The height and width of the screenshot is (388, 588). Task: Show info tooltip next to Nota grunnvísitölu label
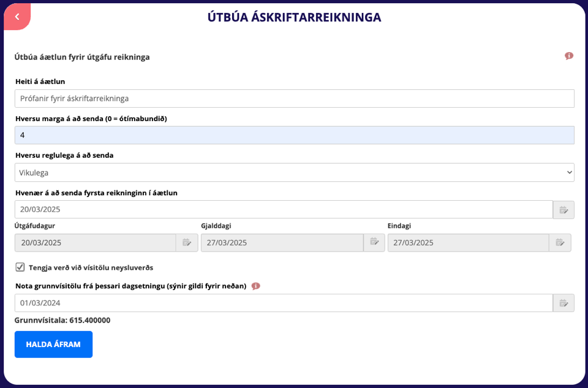pos(256,286)
